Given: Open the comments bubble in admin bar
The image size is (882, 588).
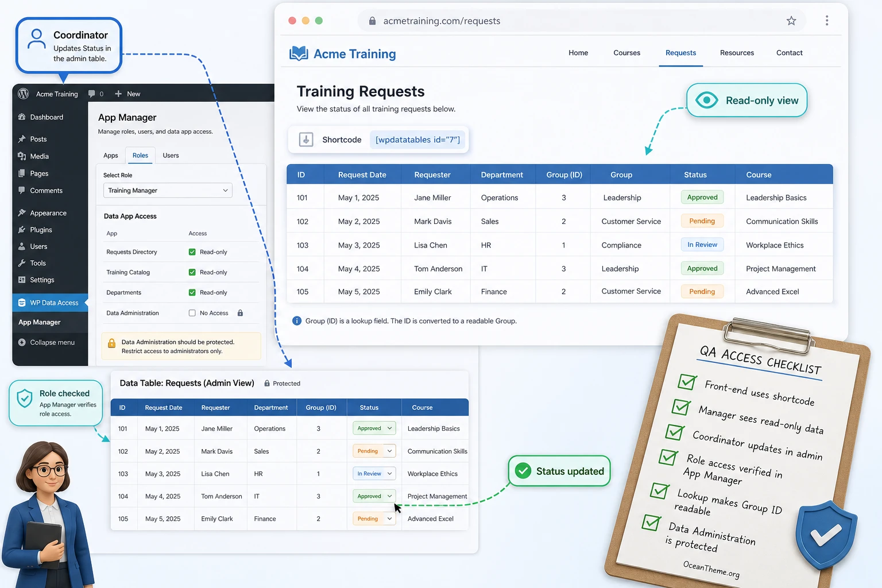Looking at the screenshot, I should coord(92,94).
